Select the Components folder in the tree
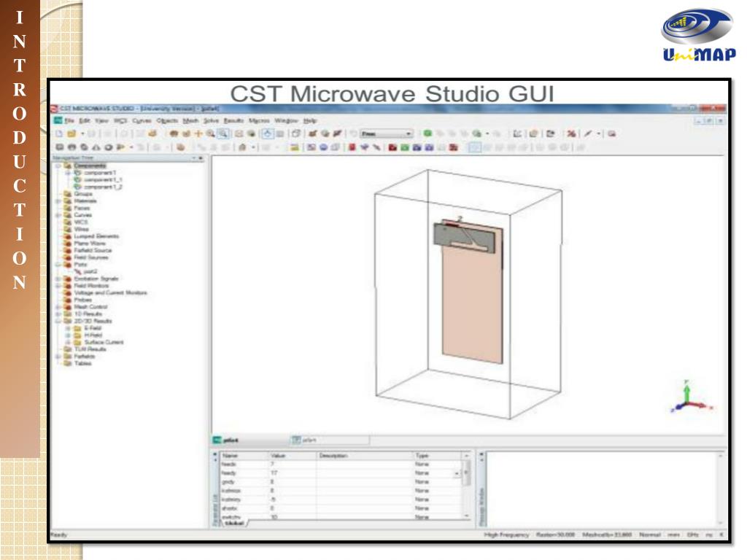747x560 pixels. click(x=90, y=166)
